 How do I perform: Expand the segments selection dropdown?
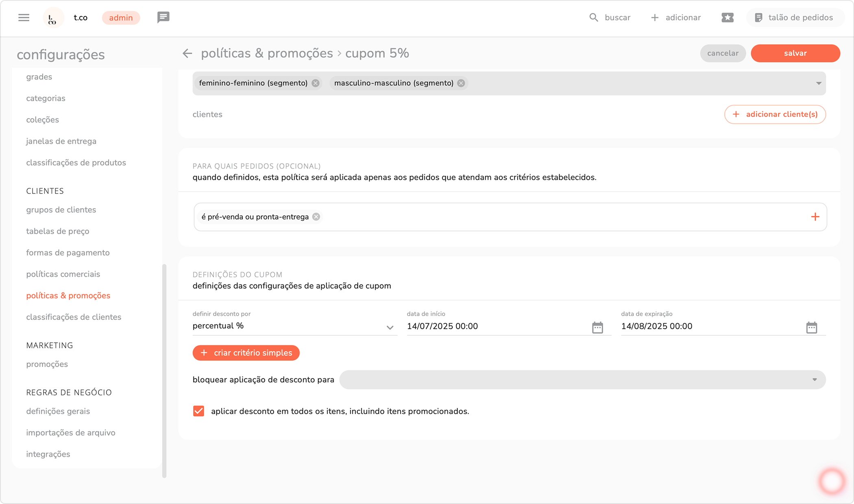coord(818,83)
